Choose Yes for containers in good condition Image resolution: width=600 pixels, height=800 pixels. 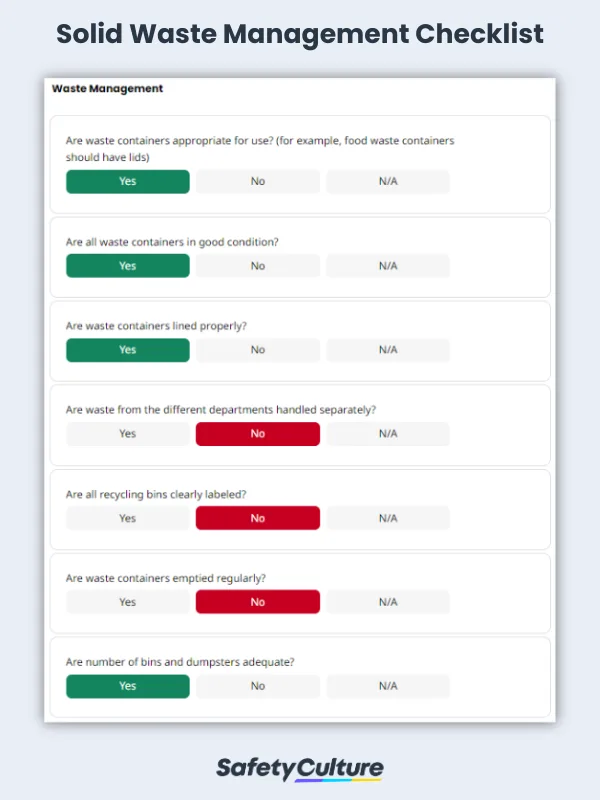point(127,266)
